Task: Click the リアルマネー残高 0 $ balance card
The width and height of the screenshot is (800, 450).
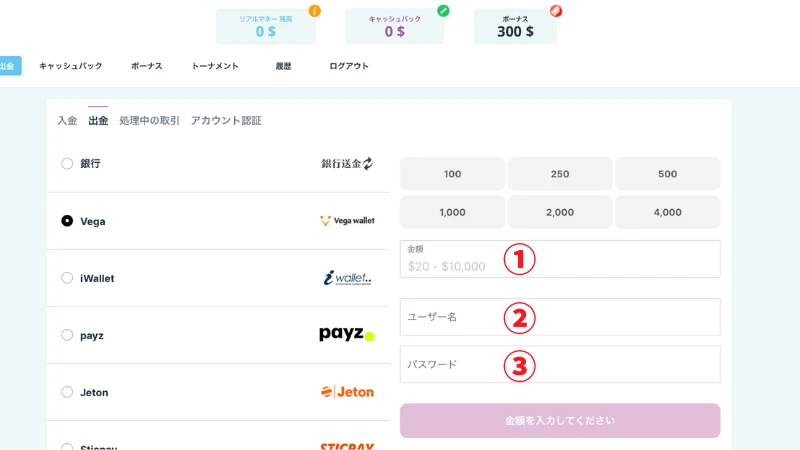Action: (x=266, y=26)
